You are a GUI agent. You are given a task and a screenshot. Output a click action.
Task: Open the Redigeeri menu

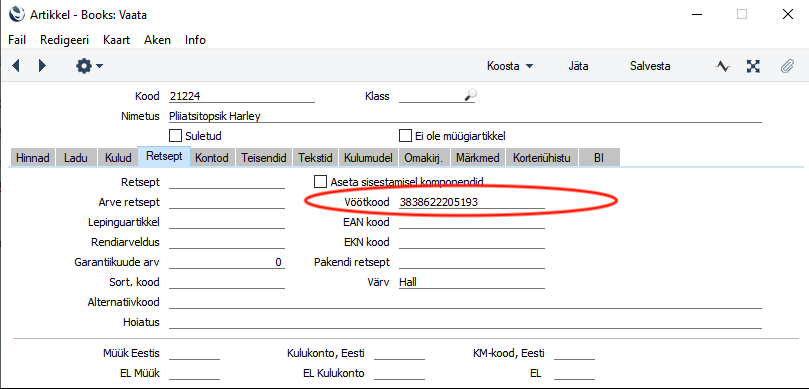(64, 40)
